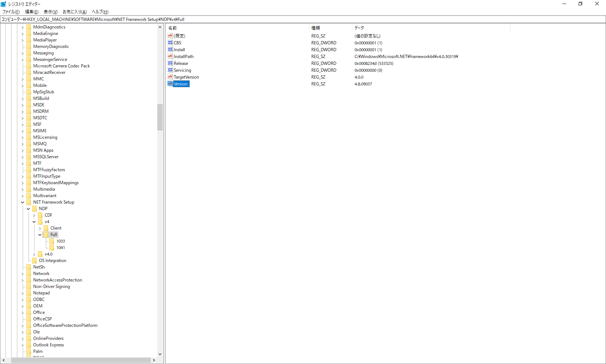Viewport: 606px width, 364px height.
Task: Select the Servicing value entry
Action: coord(182,70)
